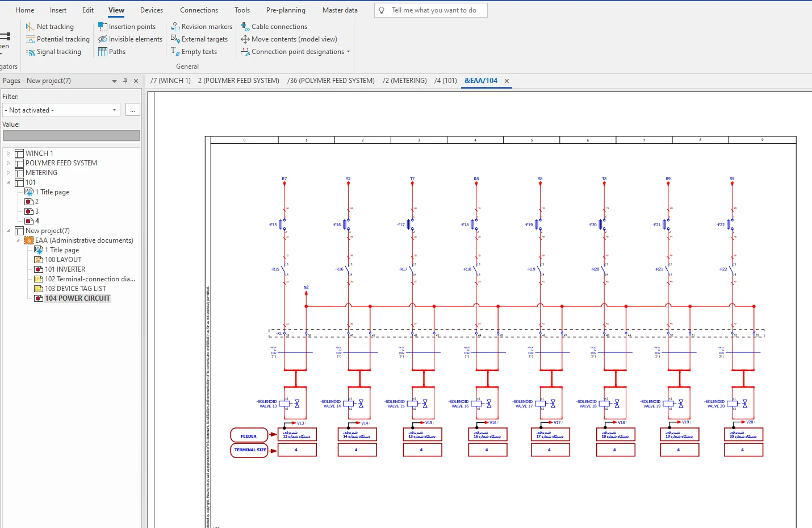Toggle Potential tracking icon

31,39
